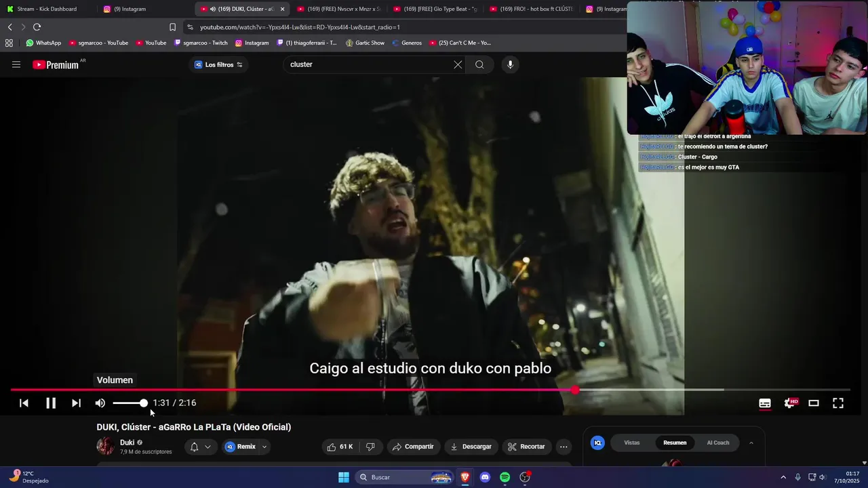
Task: Clear the search box text
Action: coord(458,64)
